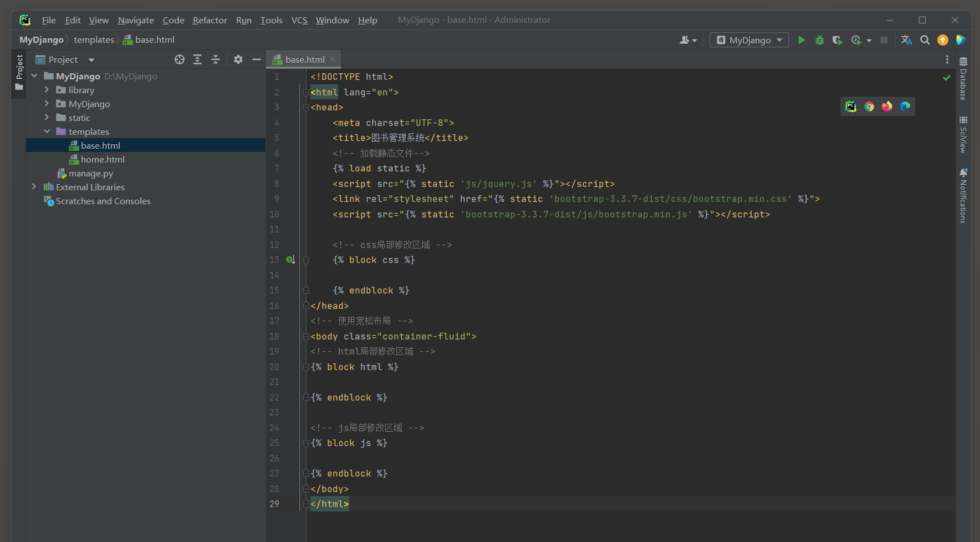This screenshot has width=980, height=542.
Task: Open the Edit menu
Action: pos(73,20)
